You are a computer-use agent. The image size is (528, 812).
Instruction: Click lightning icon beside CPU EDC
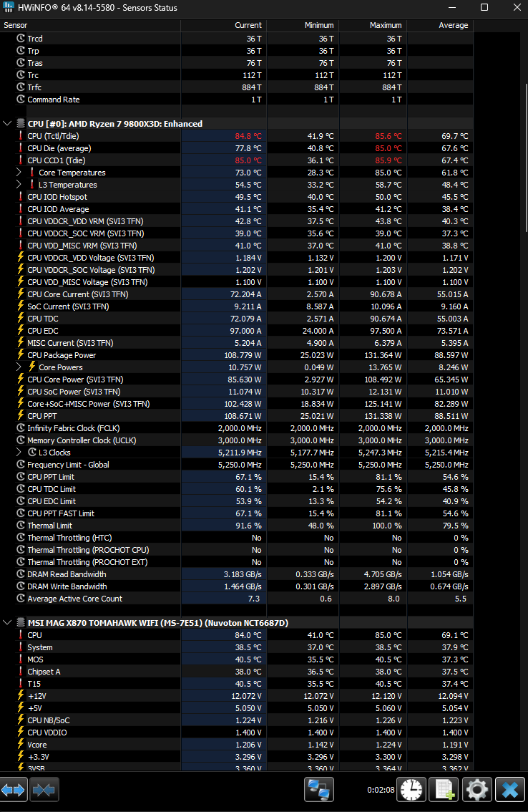point(21,330)
